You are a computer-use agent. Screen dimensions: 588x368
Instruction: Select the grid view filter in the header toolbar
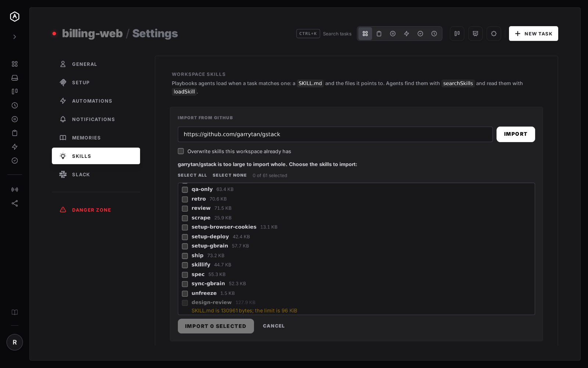tap(365, 33)
